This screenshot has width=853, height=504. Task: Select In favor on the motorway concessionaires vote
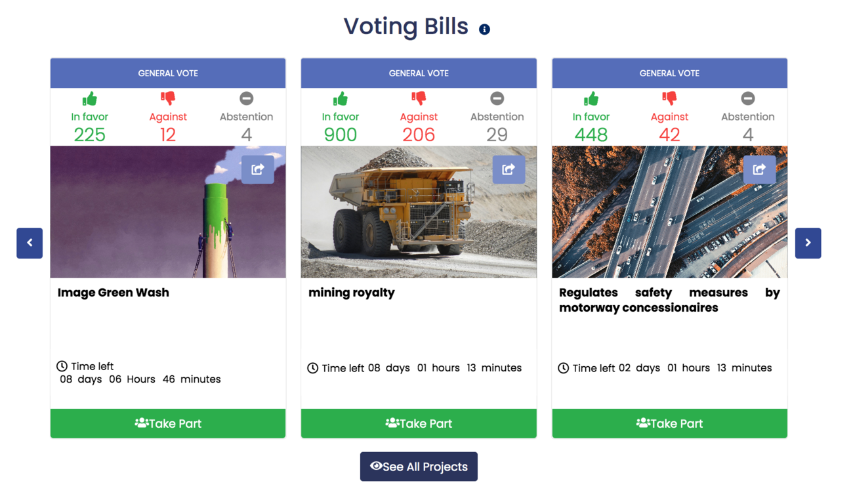591,98
